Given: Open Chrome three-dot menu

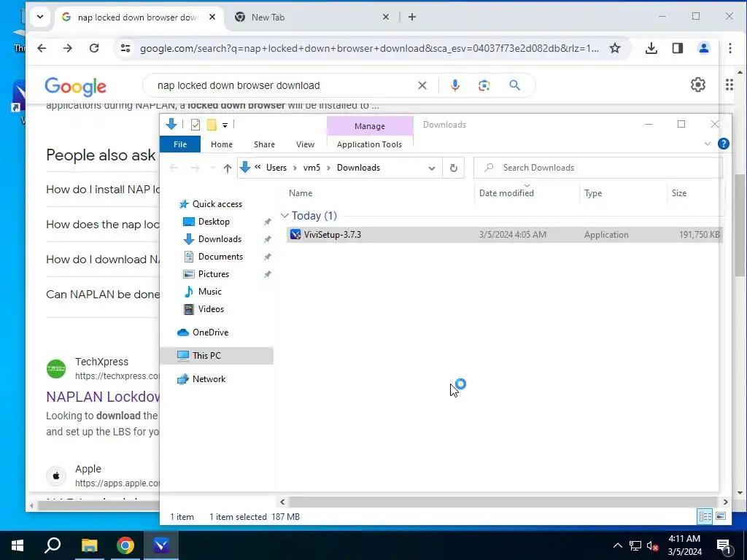Looking at the screenshot, I should (729, 48).
